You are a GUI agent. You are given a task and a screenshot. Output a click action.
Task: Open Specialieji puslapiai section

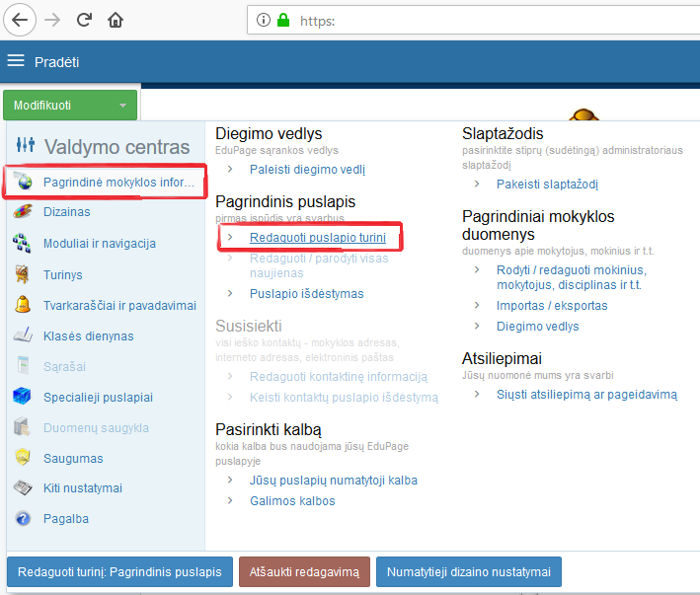pyautogui.click(x=98, y=397)
